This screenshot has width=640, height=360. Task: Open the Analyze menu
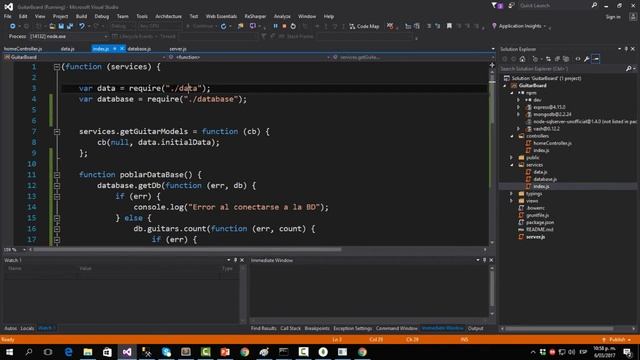282,16
